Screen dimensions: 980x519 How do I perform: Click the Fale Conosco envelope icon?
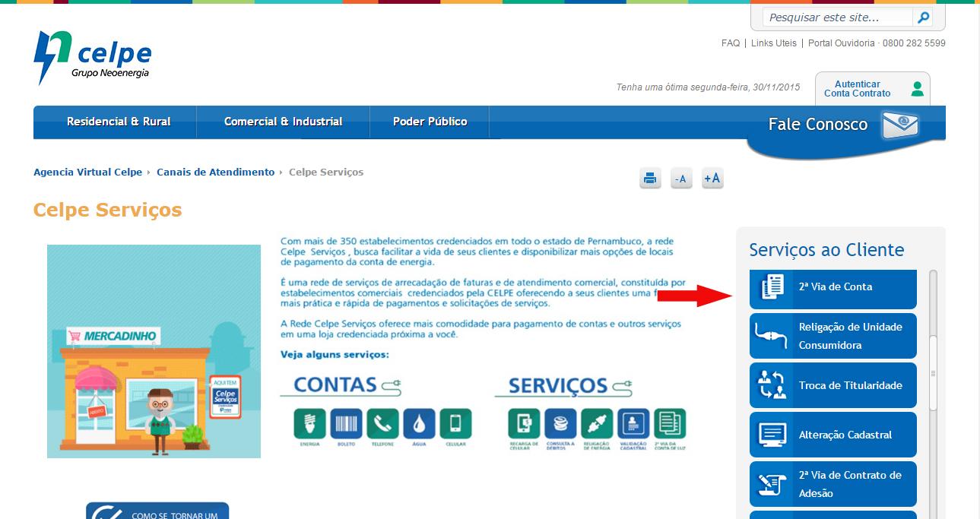click(x=900, y=125)
